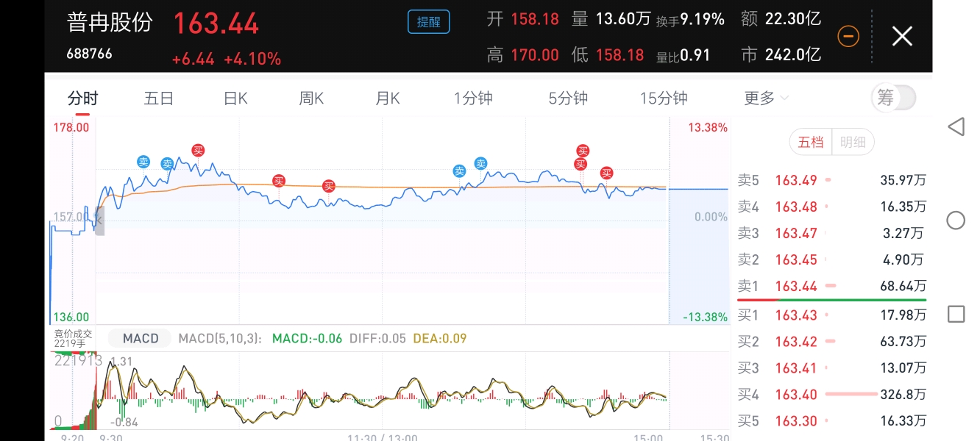This screenshot has width=980, height=441.
Task: Tap the 买1 row priced 163.43
Action: click(x=831, y=315)
